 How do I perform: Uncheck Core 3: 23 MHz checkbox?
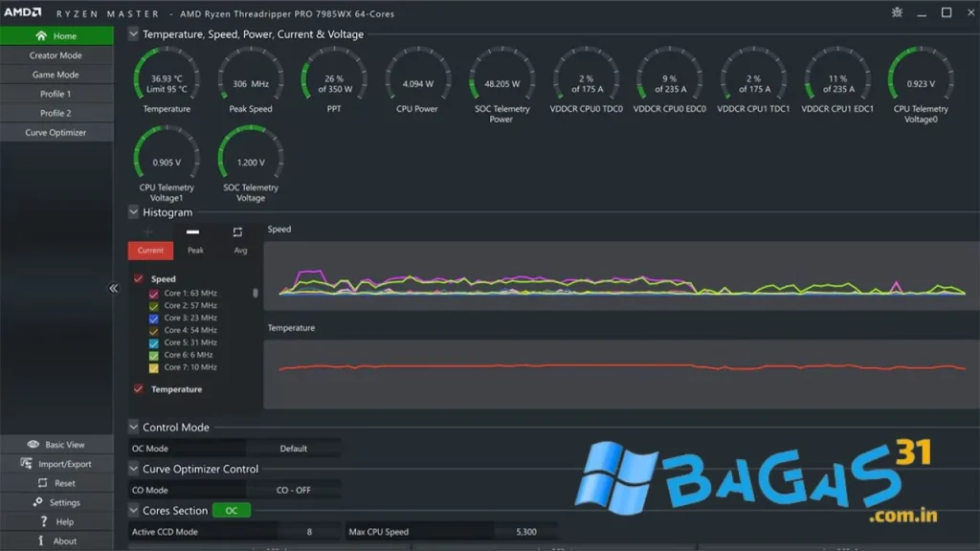(154, 318)
